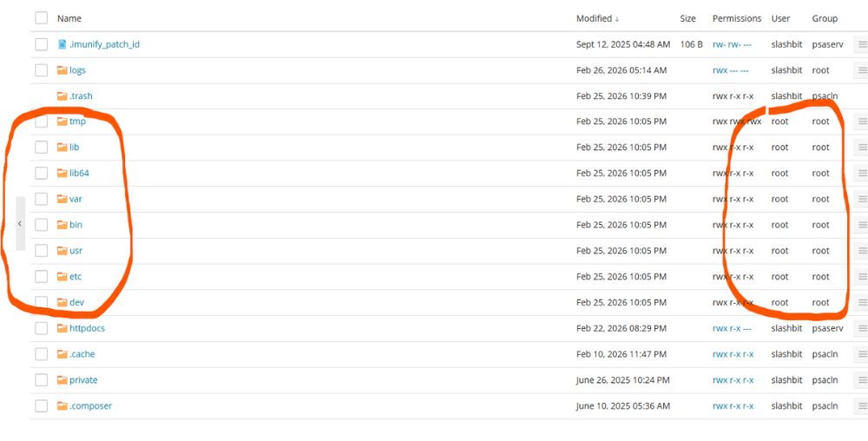868x441 pixels.
Task: Open the row menu for httpdocs
Action: pos(862,328)
